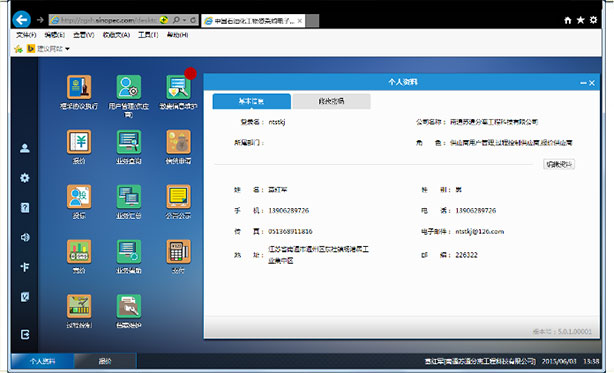Click the logged-in user company name in status bar

(x=480, y=361)
